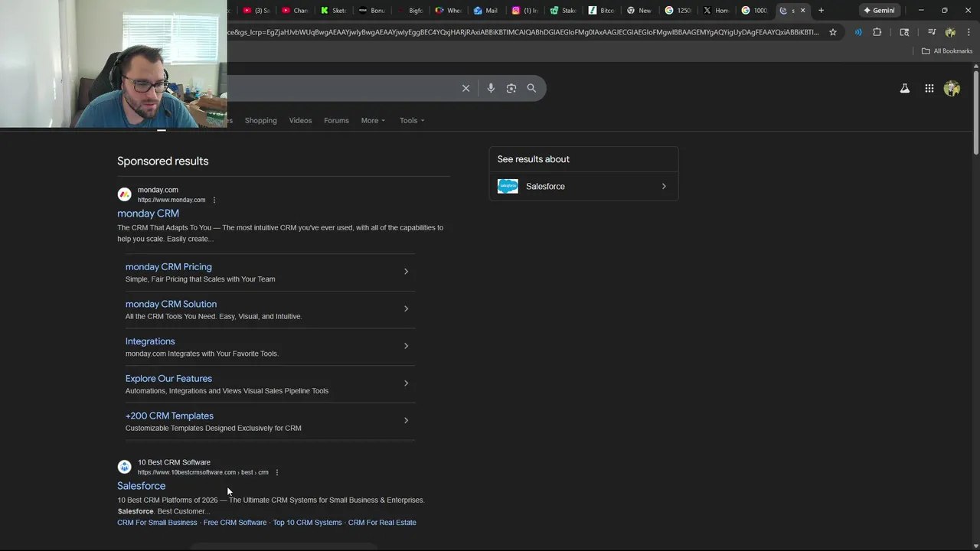Switch to the Instagram tab
The height and width of the screenshot is (551, 980).
pos(524,11)
